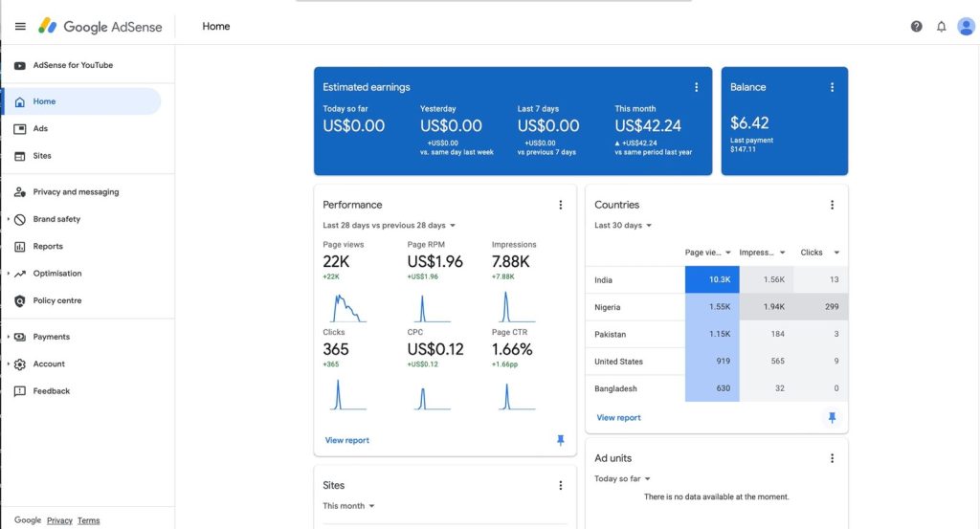Pin the Performance card

(561, 440)
